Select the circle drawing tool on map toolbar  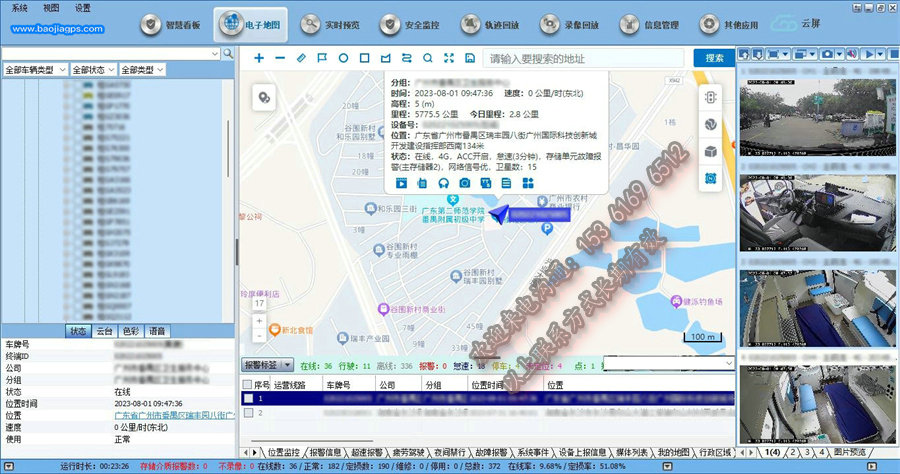pyautogui.click(x=343, y=58)
